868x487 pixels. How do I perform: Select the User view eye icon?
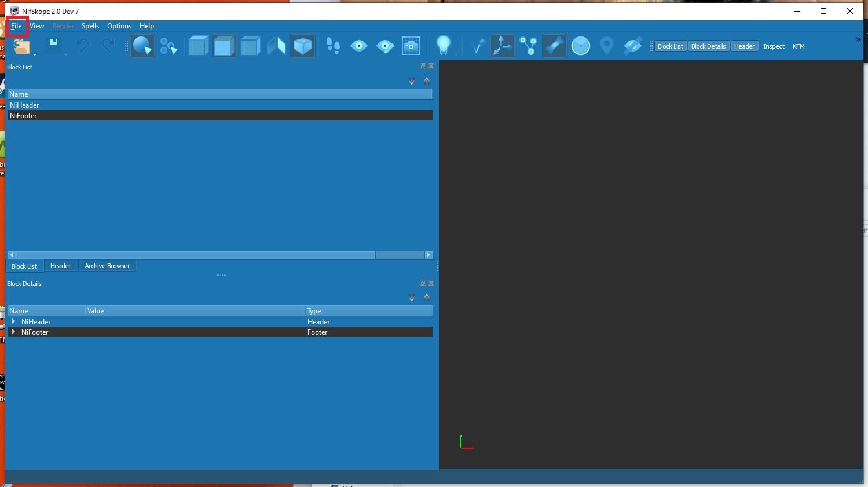click(x=359, y=46)
